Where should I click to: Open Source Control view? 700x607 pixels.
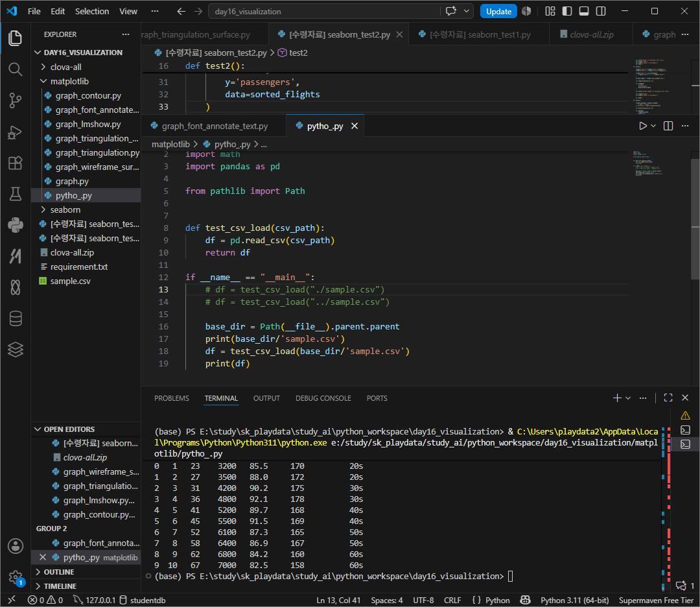(x=15, y=101)
